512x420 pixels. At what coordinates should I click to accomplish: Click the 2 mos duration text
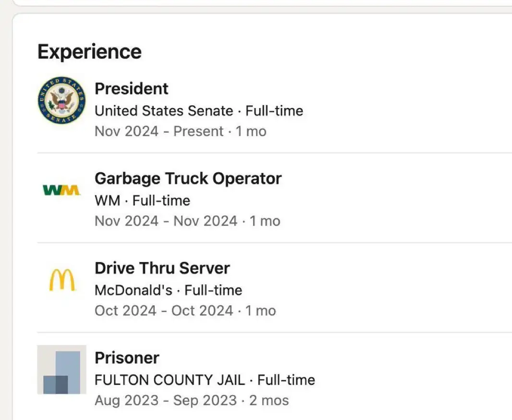[269, 400]
